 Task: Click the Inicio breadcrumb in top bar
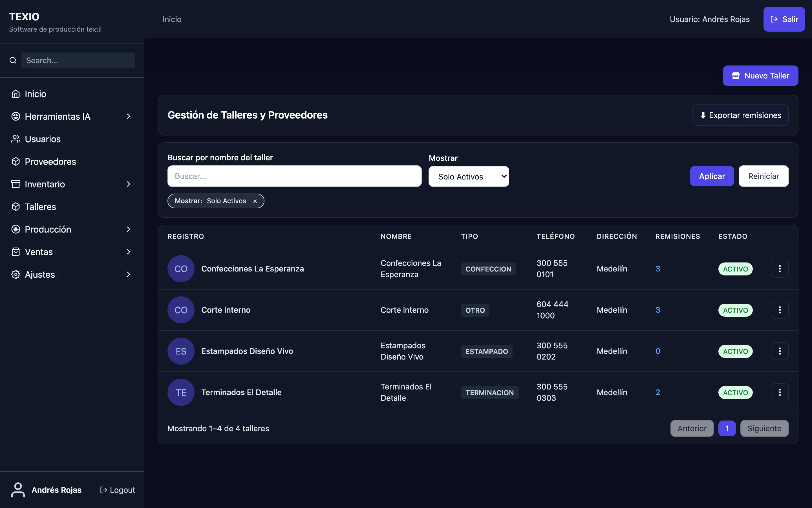coord(172,19)
